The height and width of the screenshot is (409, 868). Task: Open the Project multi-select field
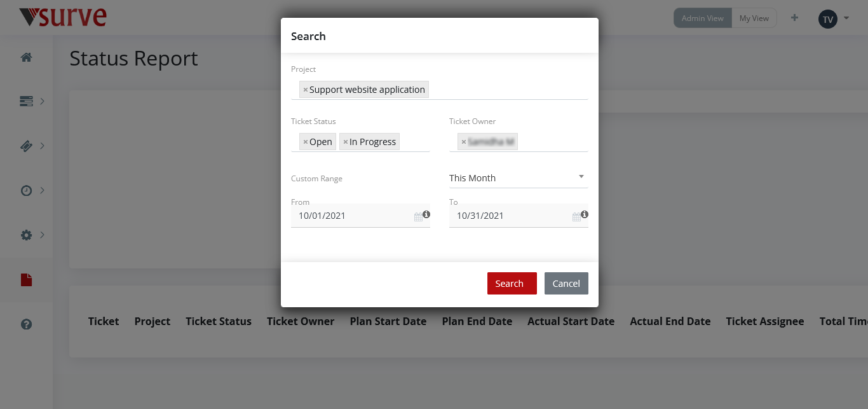[440, 90]
